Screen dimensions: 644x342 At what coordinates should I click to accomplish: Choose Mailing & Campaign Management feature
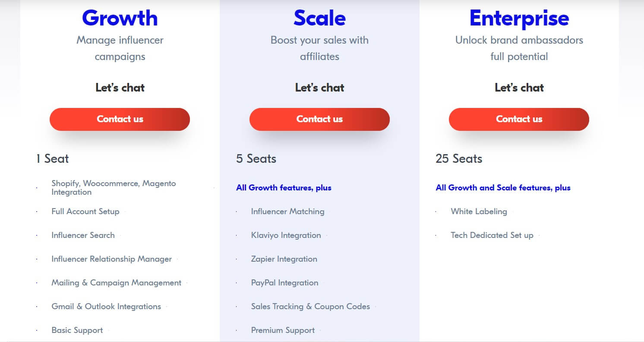click(x=116, y=283)
